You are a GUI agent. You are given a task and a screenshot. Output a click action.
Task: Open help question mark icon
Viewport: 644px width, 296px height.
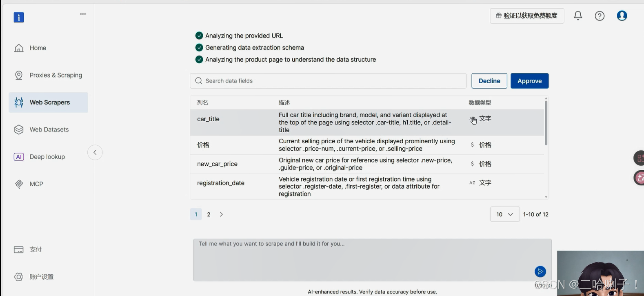[x=600, y=16]
